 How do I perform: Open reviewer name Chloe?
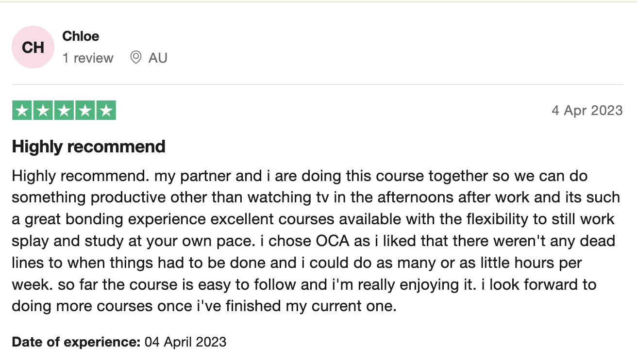pyautogui.click(x=81, y=36)
